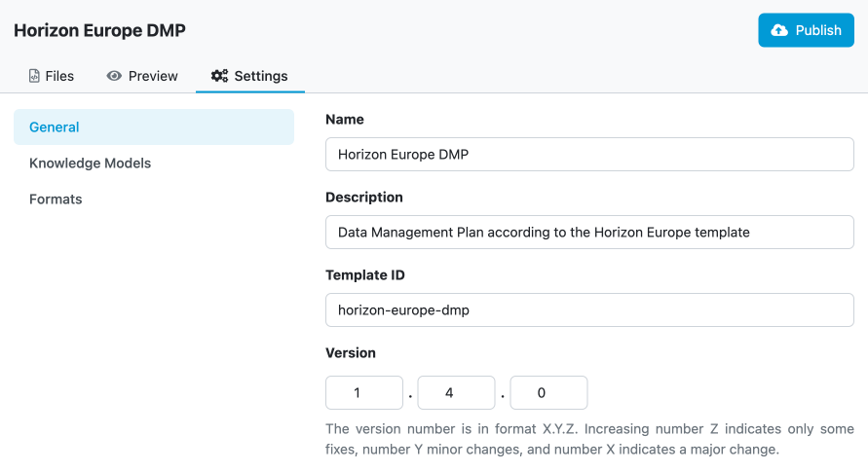Focus the Template ID input field

589,310
